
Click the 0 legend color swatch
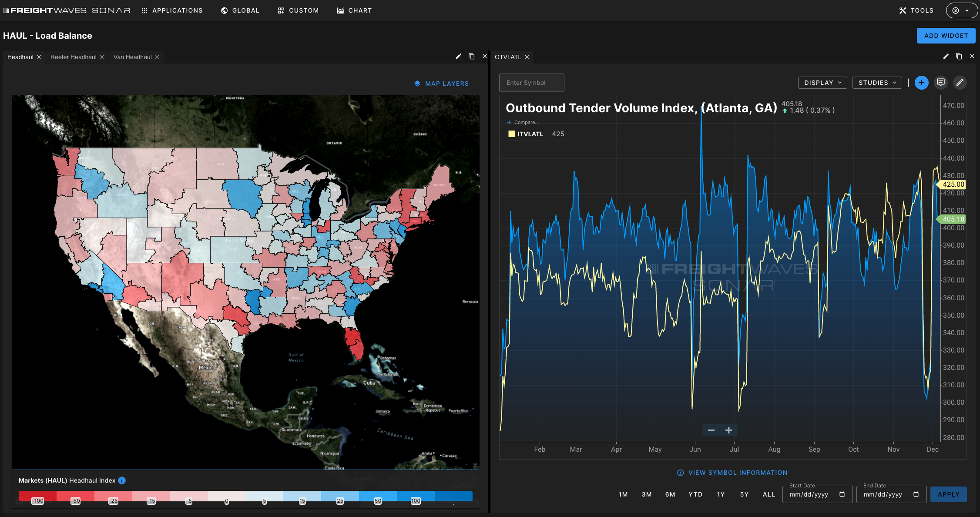(227, 496)
